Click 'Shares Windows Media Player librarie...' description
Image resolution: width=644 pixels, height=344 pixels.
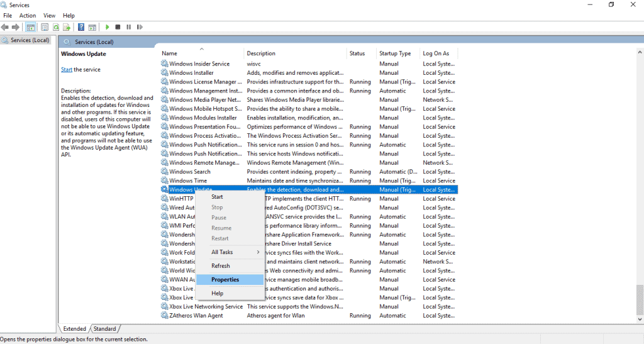(296, 100)
